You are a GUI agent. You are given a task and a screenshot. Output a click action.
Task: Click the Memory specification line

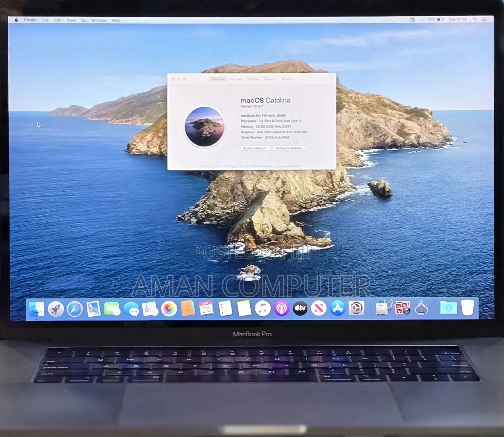point(266,126)
